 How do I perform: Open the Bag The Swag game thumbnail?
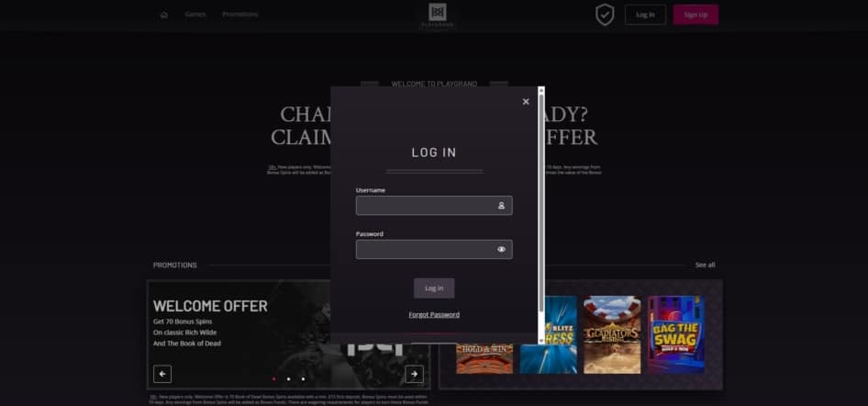(676, 334)
